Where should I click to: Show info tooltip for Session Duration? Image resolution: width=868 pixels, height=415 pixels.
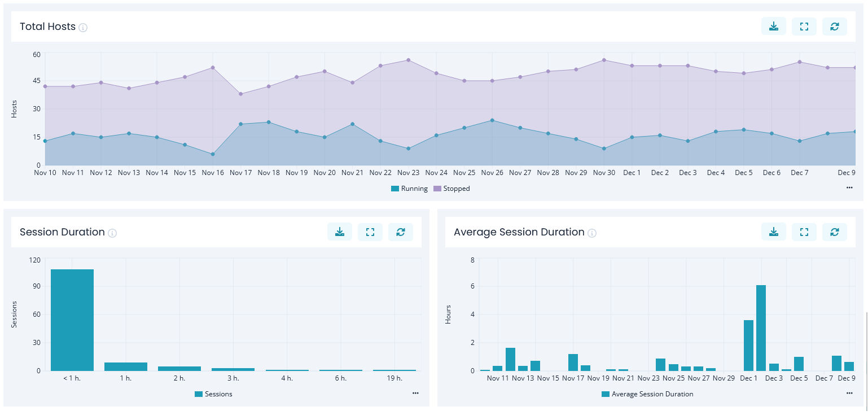pos(112,233)
